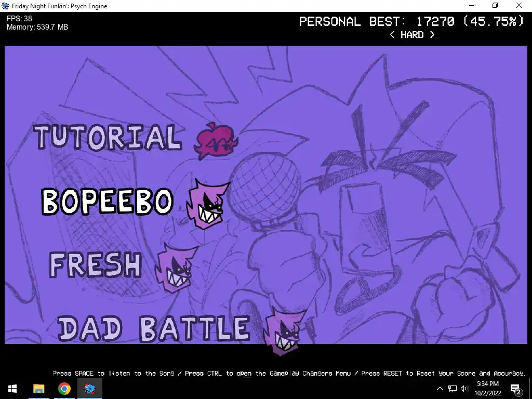
Task: Click the Friday Night Funkin' taskbar icon
Action: (x=89, y=389)
